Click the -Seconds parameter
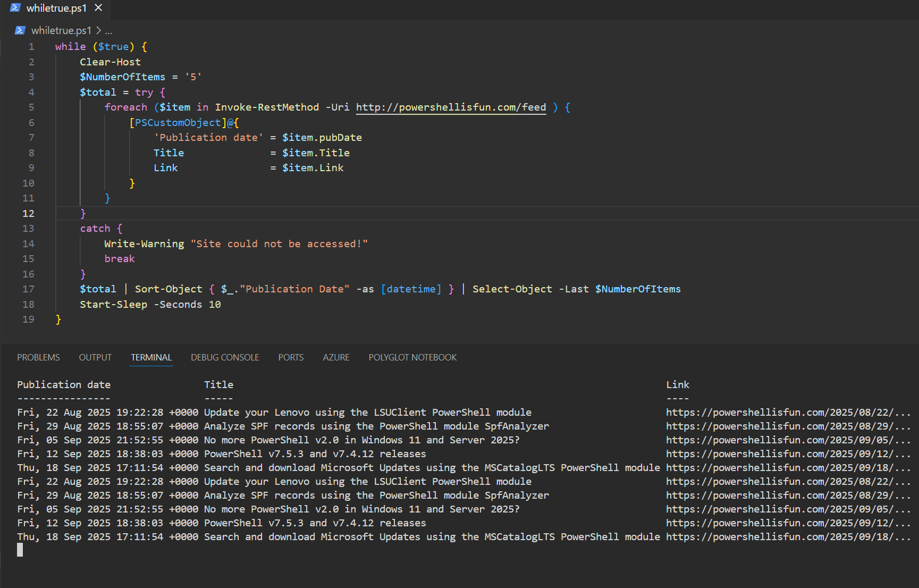The width and height of the screenshot is (919, 588). coord(178,305)
